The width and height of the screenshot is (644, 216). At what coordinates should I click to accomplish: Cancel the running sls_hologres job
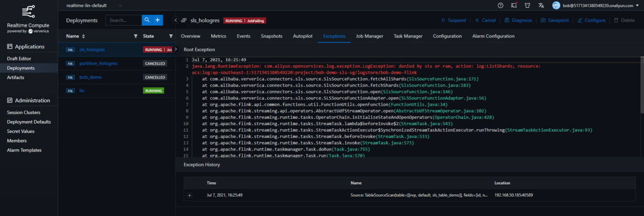(x=485, y=20)
